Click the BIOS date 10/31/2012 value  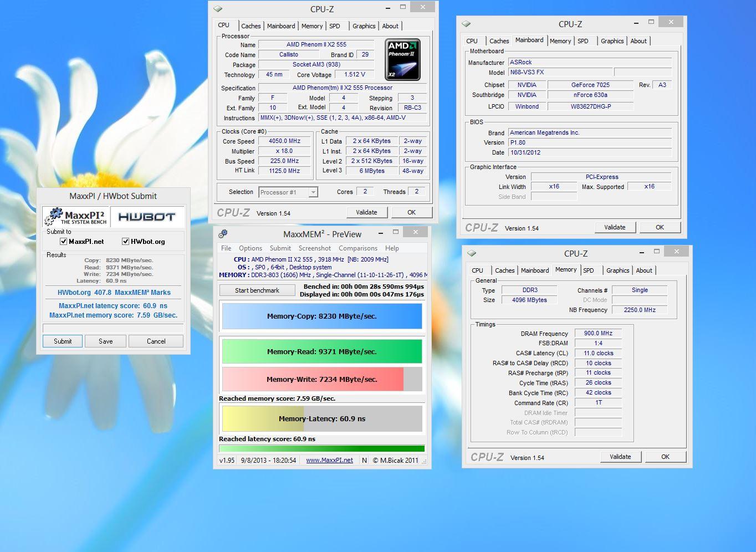[590, 152]
